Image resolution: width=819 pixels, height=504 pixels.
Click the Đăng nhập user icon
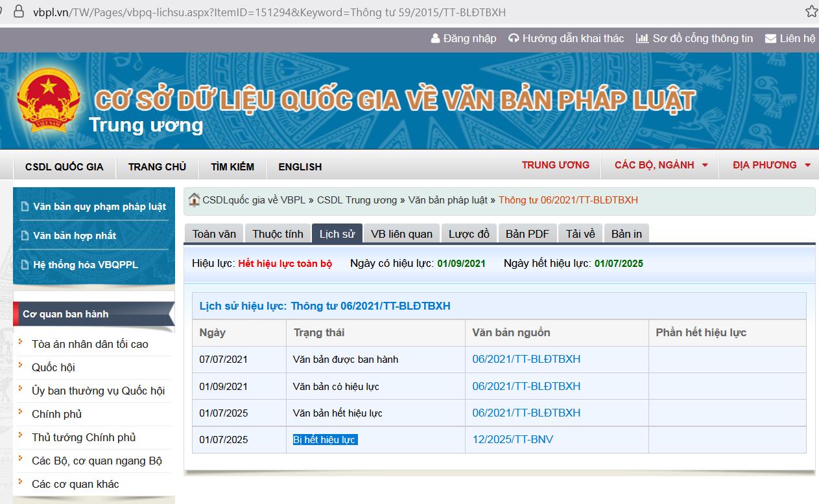tap(436, 39)
